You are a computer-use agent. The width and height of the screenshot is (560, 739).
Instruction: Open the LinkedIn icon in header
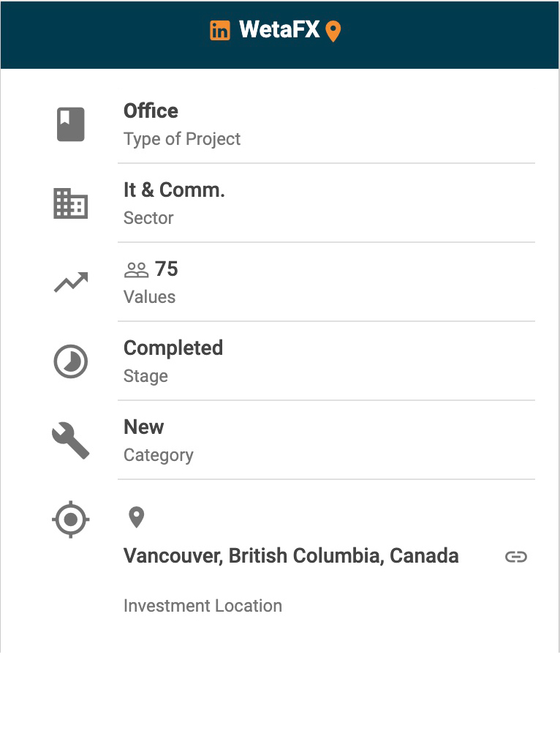pyautogui.click(x=220, y=31)
